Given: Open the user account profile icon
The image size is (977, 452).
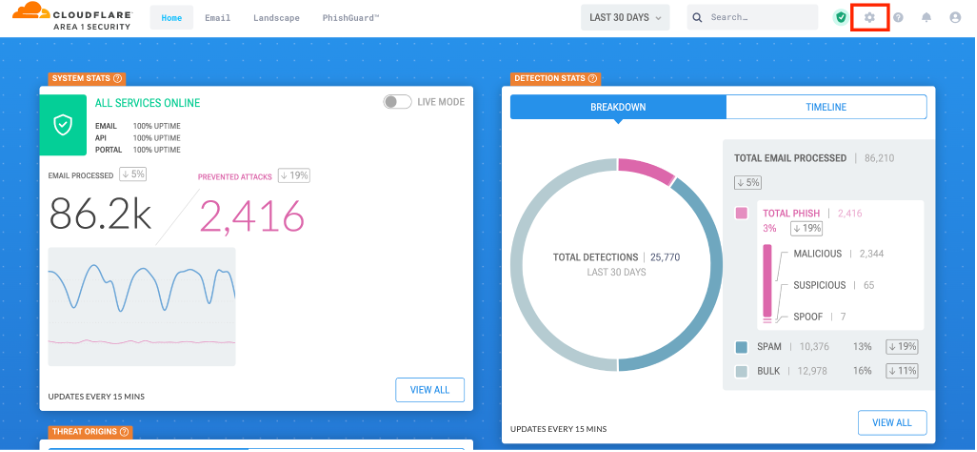Looking at the screenshot, I should point(954,17).
